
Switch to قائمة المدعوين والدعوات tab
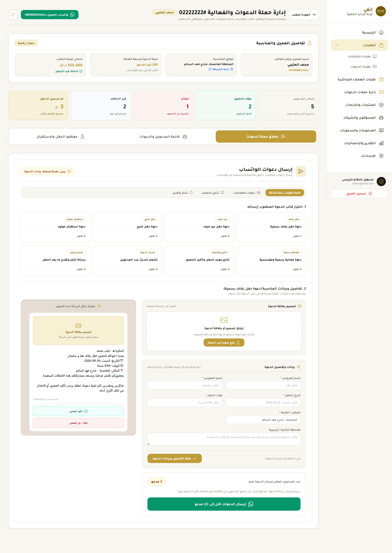(x=163, y=137)
